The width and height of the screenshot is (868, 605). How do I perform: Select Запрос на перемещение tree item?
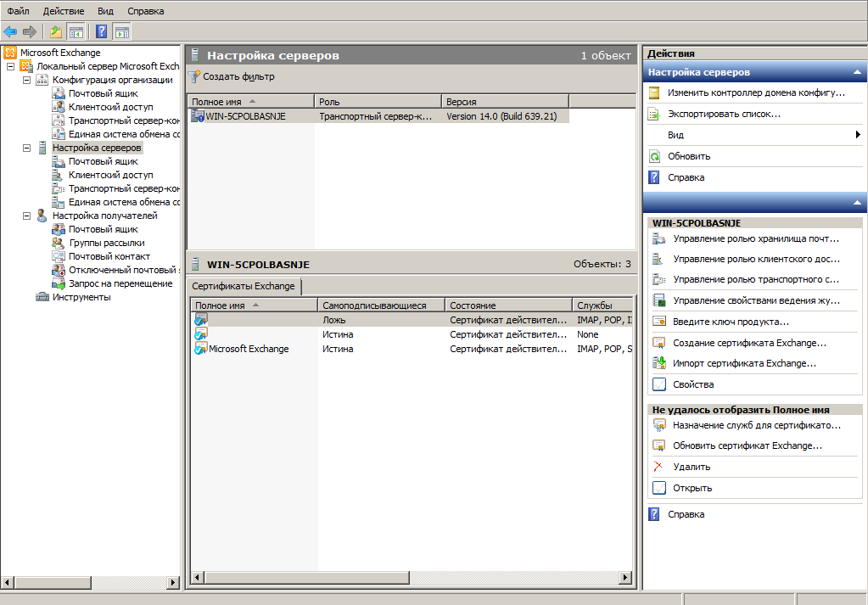pos(120,283)
